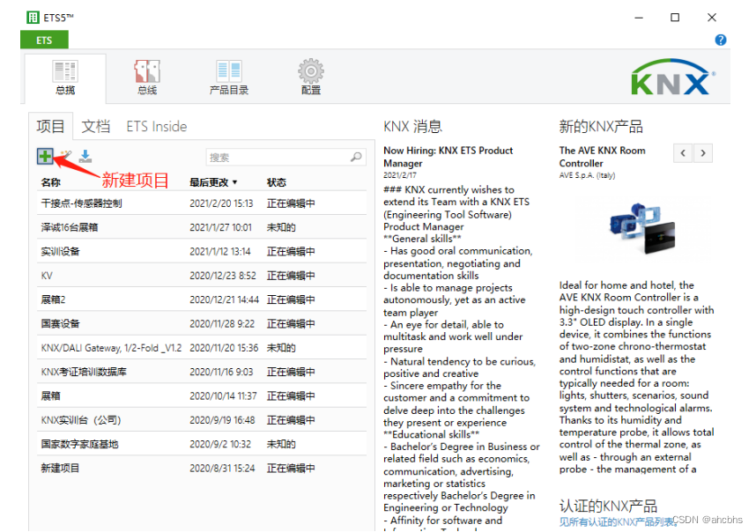Click date 2020/9/2 10:32 cell

pyautogui.click(x=220, y=444)
